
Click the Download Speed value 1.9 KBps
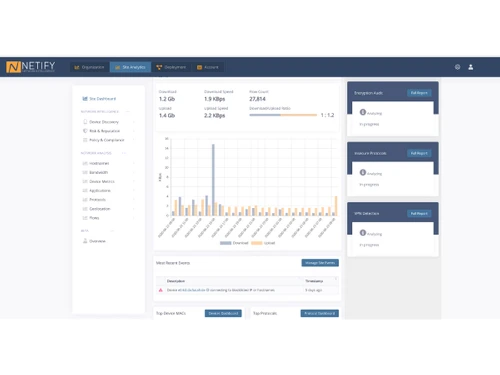pyautogui.click(x=215, y=99)
